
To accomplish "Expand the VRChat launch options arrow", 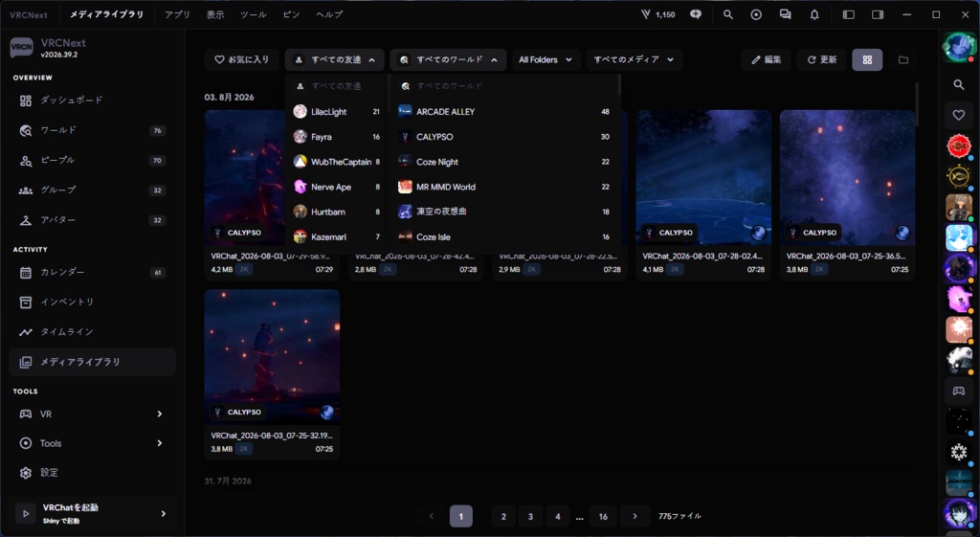I will tap(163, 513).
